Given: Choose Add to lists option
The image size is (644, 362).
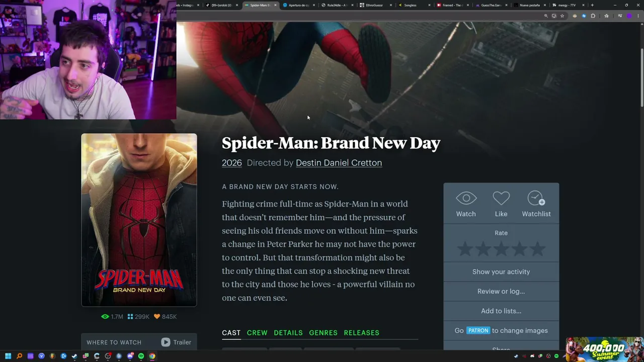Looking at the screenshot, I should [501, 311].
